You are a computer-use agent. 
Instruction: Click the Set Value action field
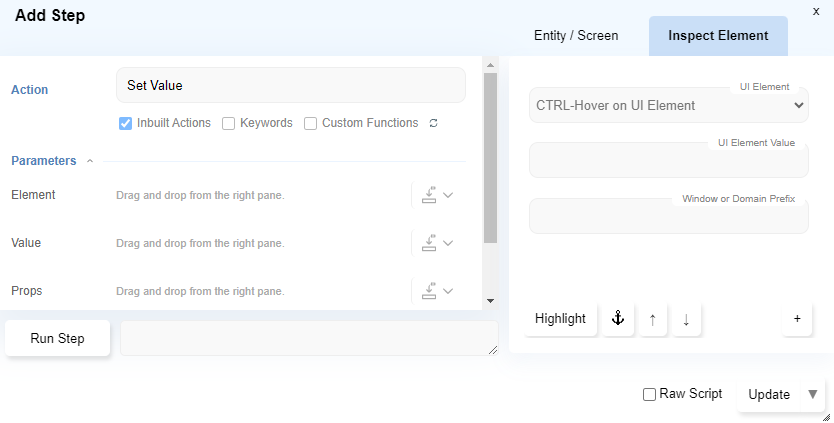tap(290, 86)
